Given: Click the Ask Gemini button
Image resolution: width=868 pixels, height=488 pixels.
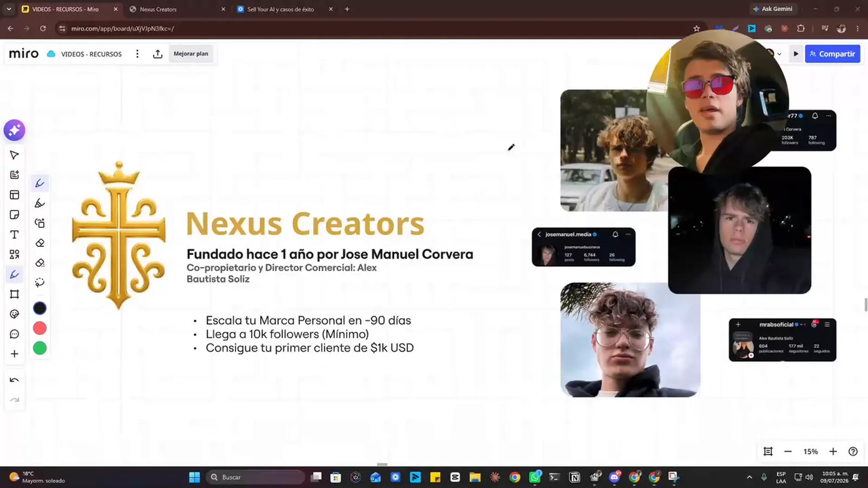Looking at the screenshot, I should tap(773, 9).
